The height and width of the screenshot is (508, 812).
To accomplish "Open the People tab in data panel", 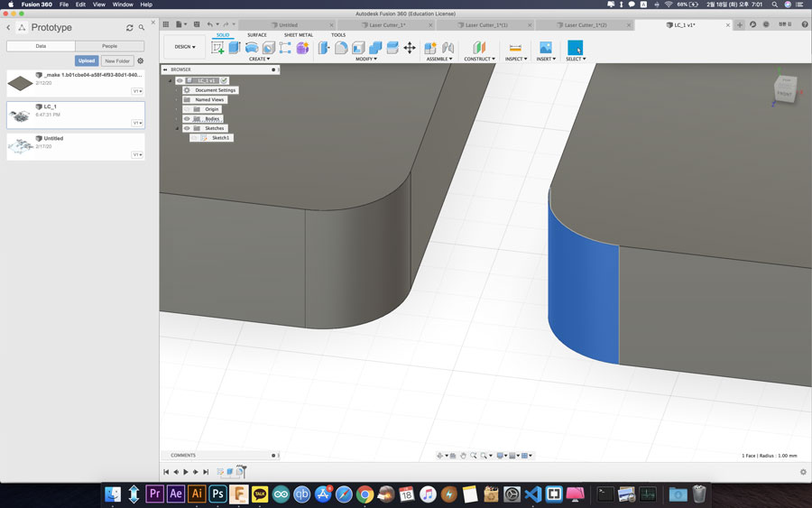I will pos(109,45).
